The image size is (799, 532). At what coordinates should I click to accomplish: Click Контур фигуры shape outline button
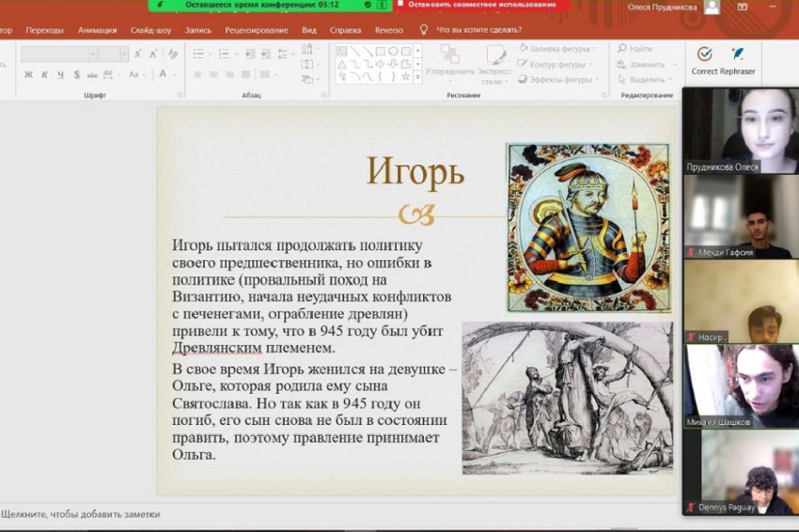click(556, 64)
